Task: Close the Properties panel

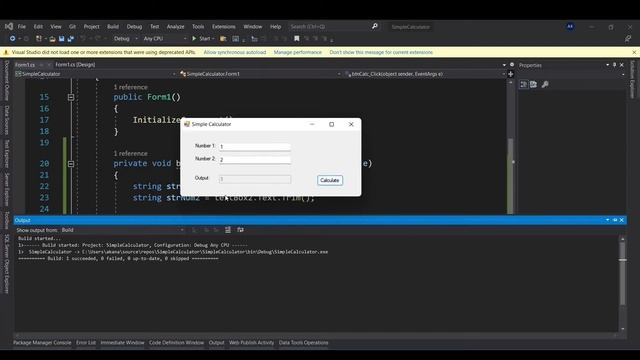Action: click(x=622, y=65)
